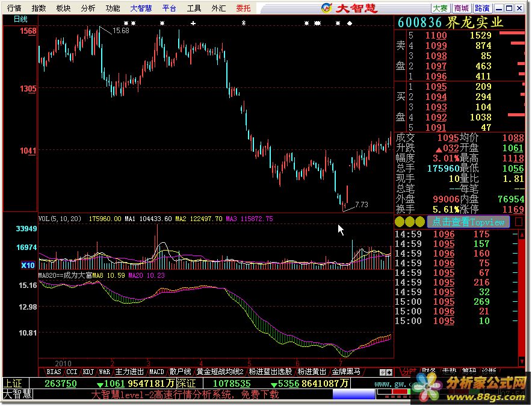Click sell level 5 price 1100
The width and height of the screenshot is (532, 406).
(x=436, y=36)
